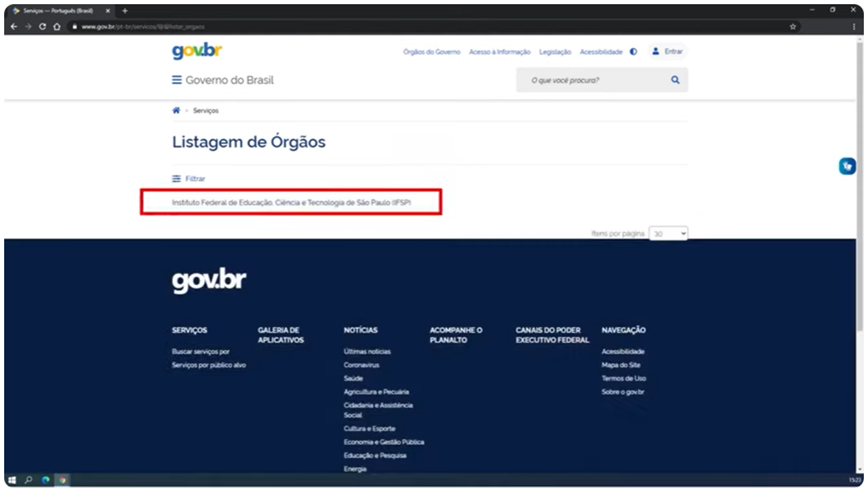Open Chrome's three-dot menu
The image size is (868, 492).
point(854,26)
